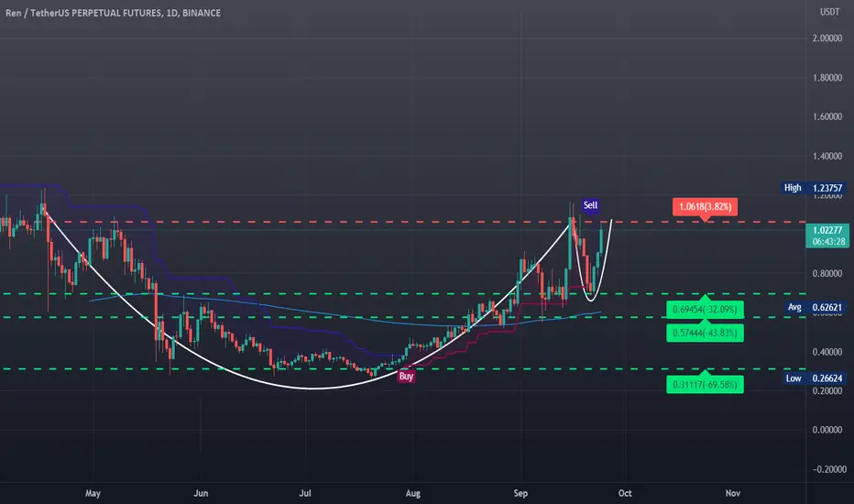Click the current price 1.02277 tag
Image resolution: width=854 pixels, height=504 pixels.
(827, 236)
